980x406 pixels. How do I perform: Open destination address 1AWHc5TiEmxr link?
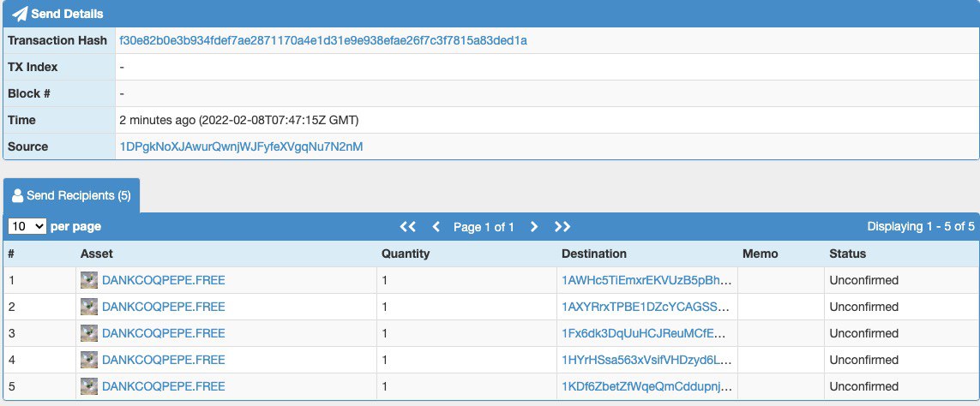click(646, 280)
